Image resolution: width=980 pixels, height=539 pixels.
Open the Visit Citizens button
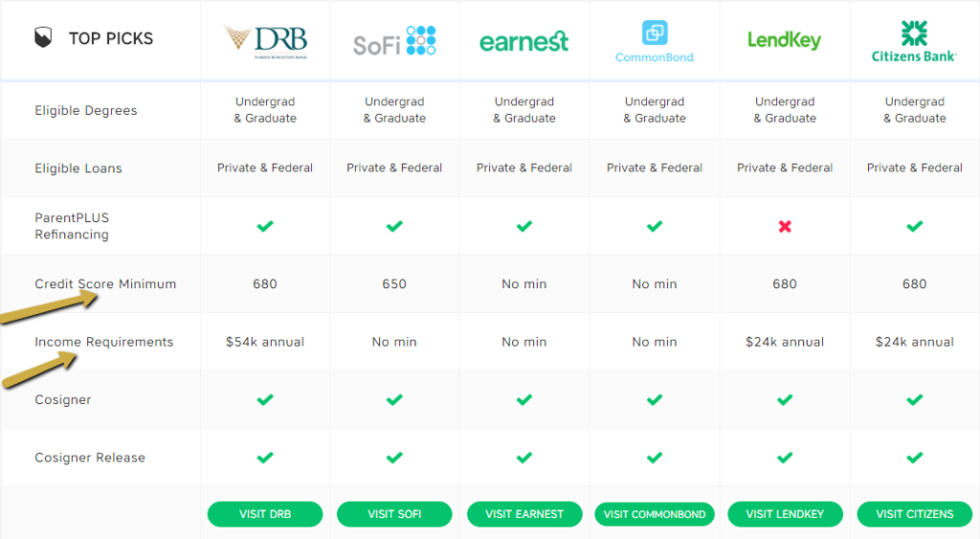tap(914, 514)
